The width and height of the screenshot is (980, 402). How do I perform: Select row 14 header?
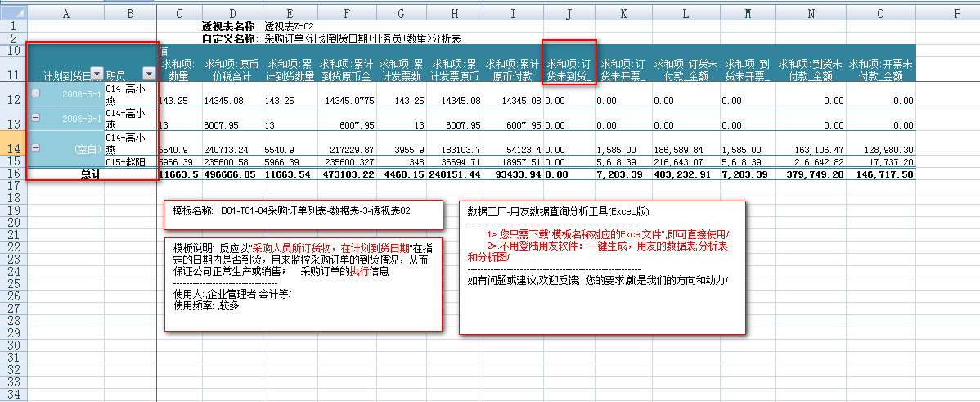(x=12, y=148)
